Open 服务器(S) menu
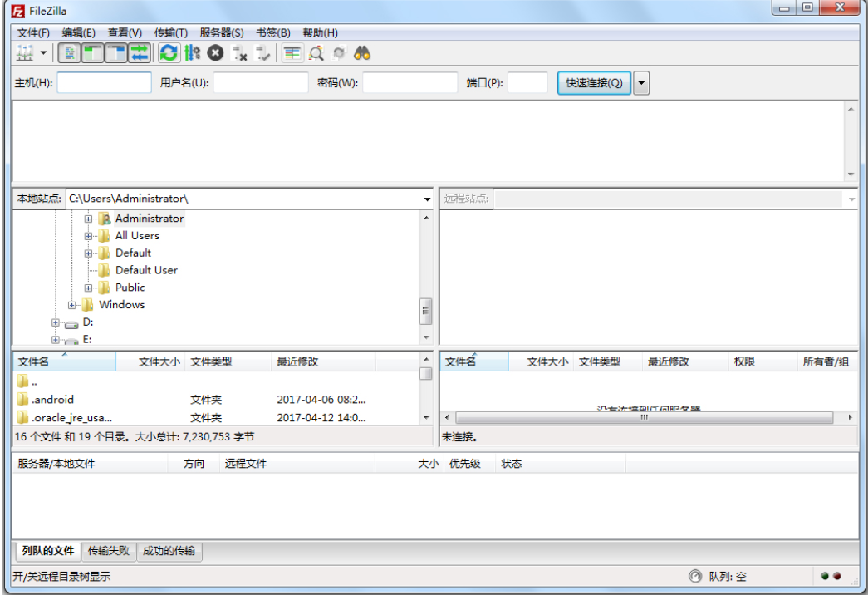The width and height of the screenshot is (868, 595). pos(222,32)
